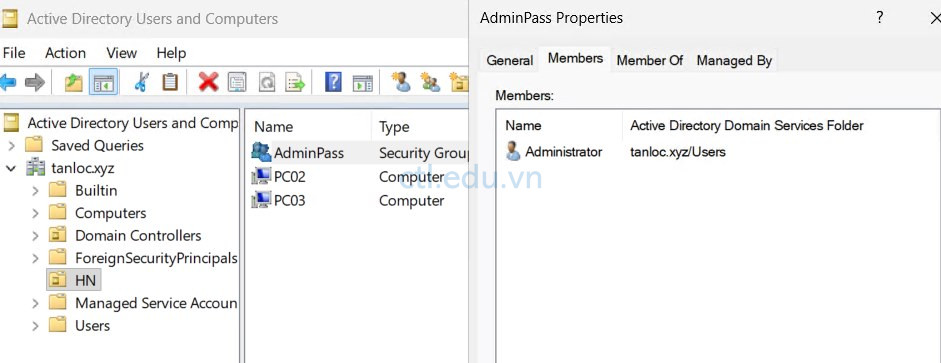Go back with the blue arrow
The width and height of the screenshot is (941, 363).
7,82
